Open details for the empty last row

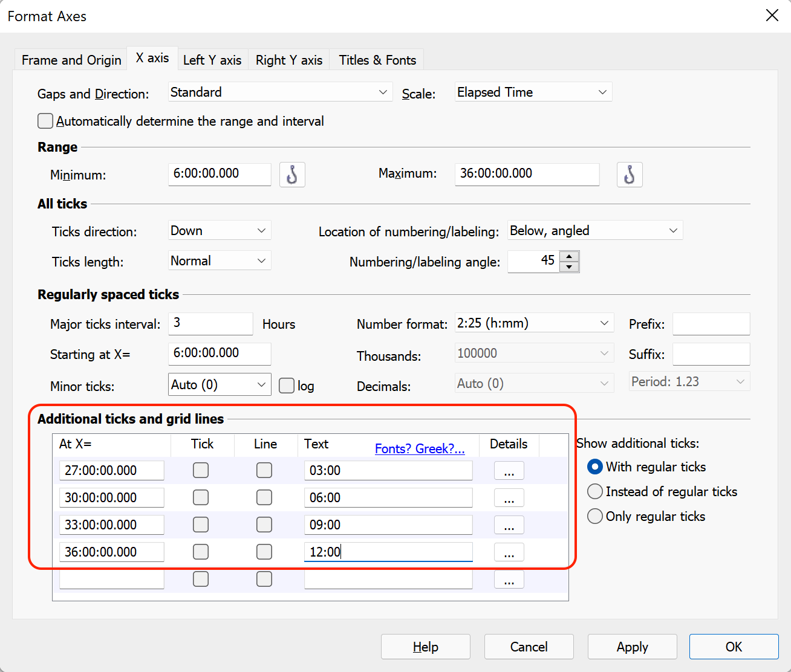tap(509, 580)
